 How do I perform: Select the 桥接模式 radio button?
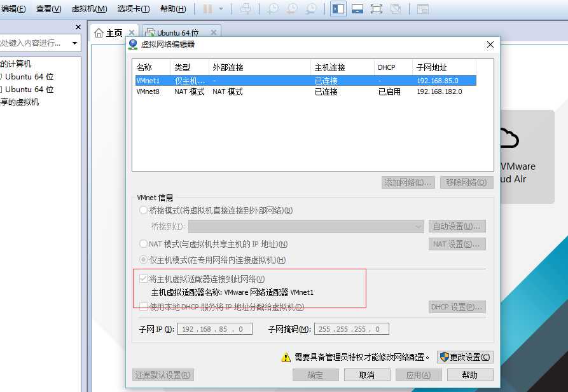click(x=144, y=210)
